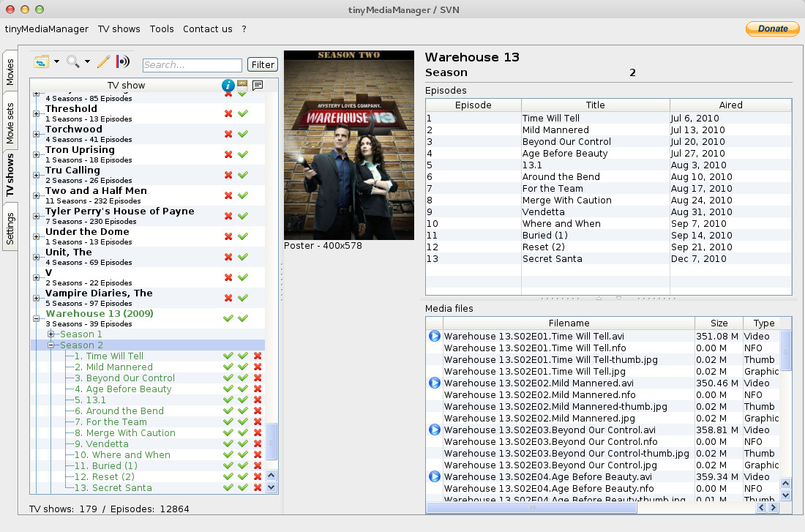Screen dimensions: 805x532
Task: Expand the Vampire Diaries, The node
Action: point(36,298)
